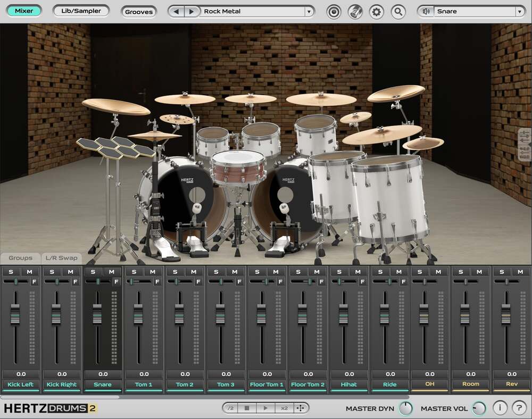Mute the Hihat channel
This screenshot has height=419, width=532.
(356, 271)
